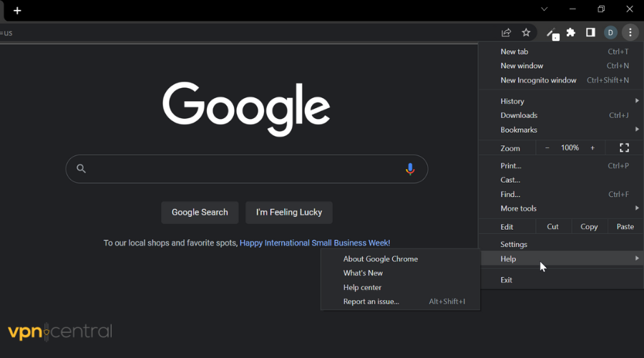This screenshot has width=644, height=358.
Task: Increase zoom with plus button
Action: click(x=592, y=147)
